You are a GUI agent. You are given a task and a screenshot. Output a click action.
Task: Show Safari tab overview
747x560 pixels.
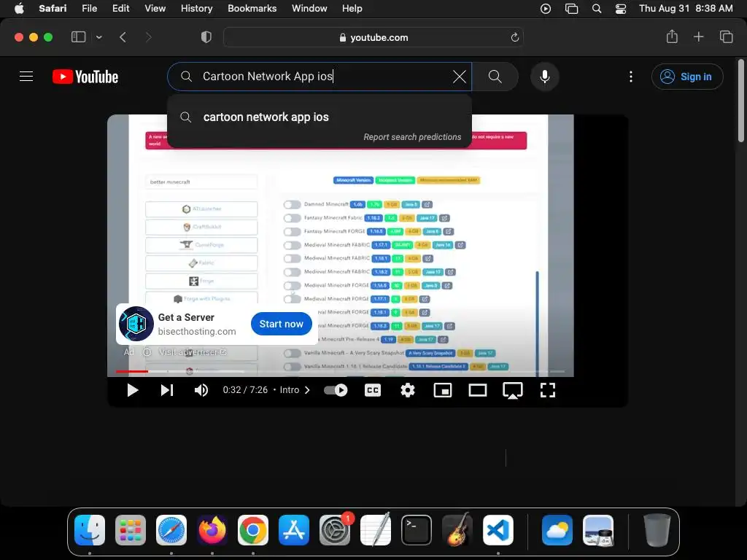click(x=726, y=36)
